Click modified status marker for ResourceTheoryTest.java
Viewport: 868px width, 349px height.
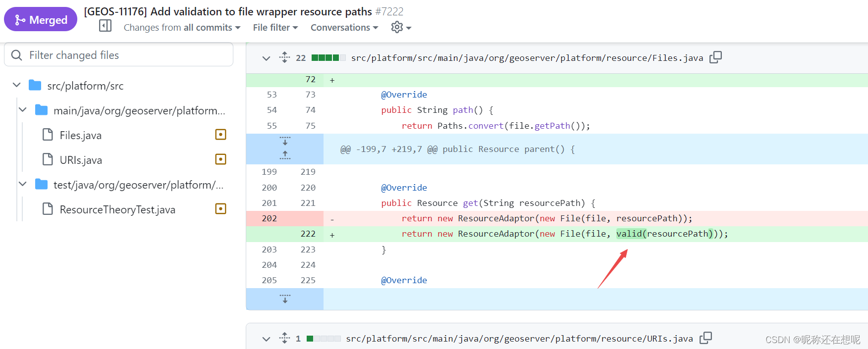(x=221, y=209)
